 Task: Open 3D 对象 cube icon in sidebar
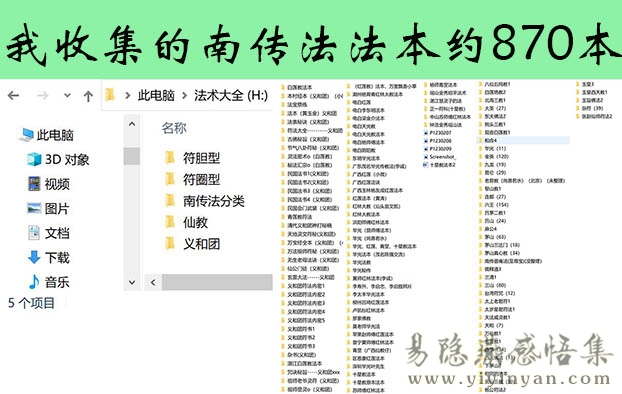click(34, 159)
